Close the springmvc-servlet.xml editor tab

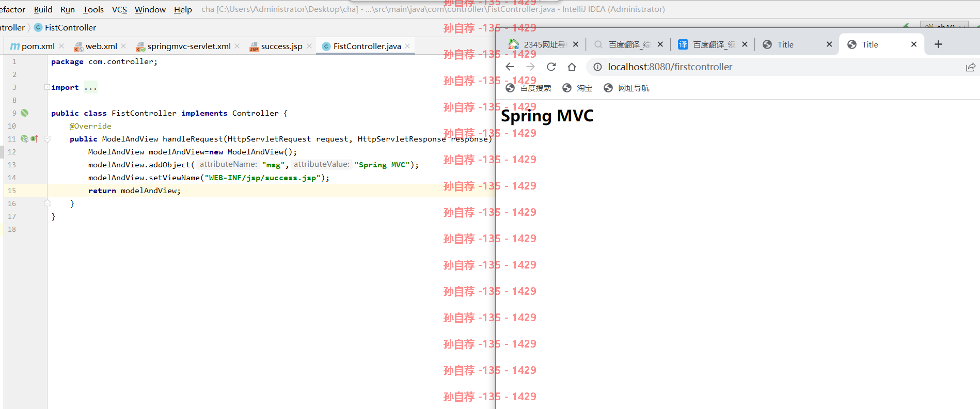(x=237, y=46)
